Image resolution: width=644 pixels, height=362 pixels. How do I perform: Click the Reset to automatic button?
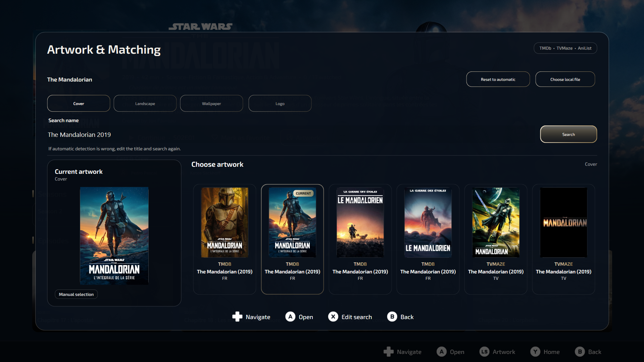tap(498, 79)
